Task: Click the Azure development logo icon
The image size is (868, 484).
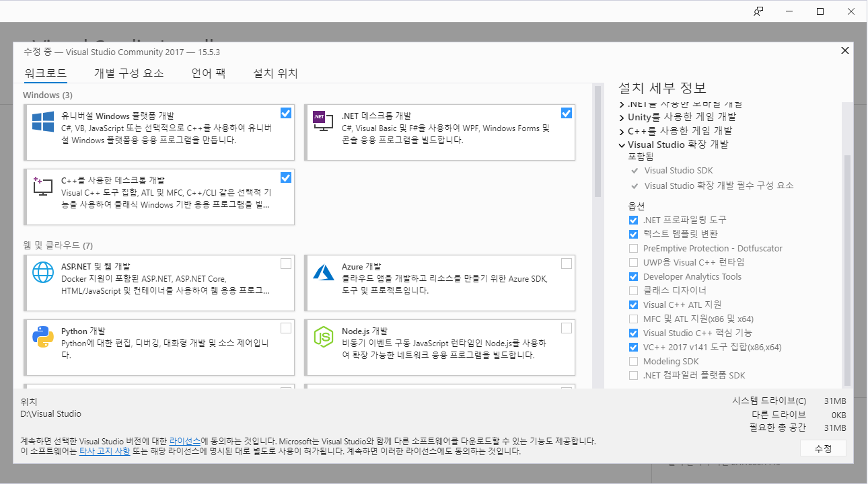Action: point(324,272)
